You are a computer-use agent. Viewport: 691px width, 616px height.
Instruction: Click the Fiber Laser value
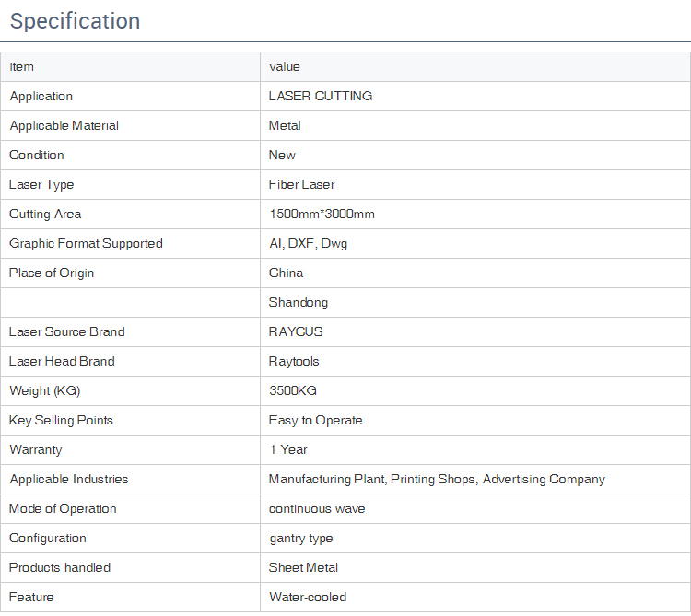coord(302,185)
